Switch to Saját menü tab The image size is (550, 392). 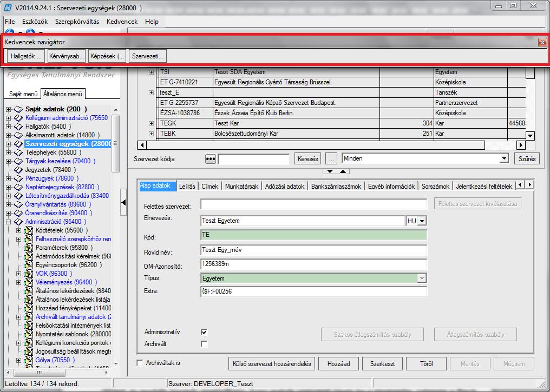pos(23,94)
